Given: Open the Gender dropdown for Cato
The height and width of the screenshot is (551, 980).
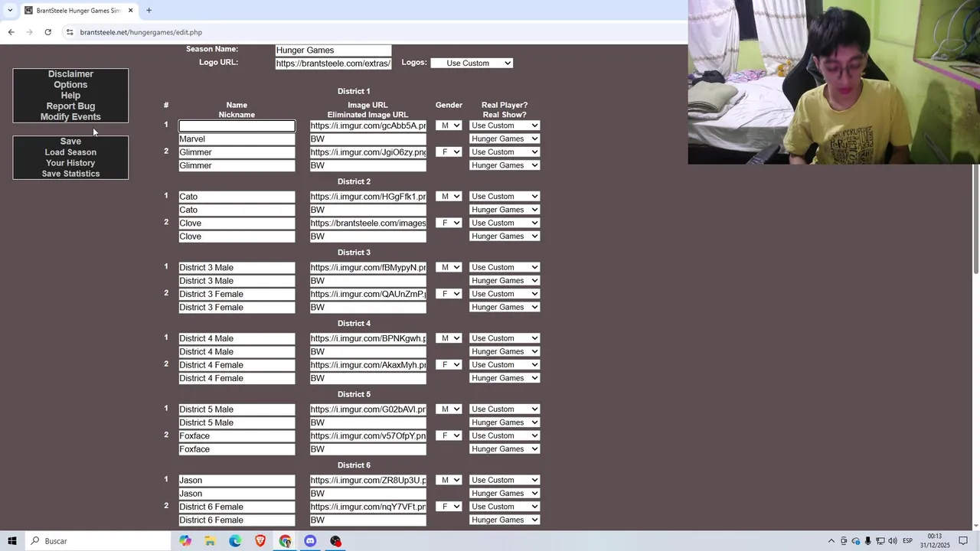Looking at the screenshot, I should [449, 197].
